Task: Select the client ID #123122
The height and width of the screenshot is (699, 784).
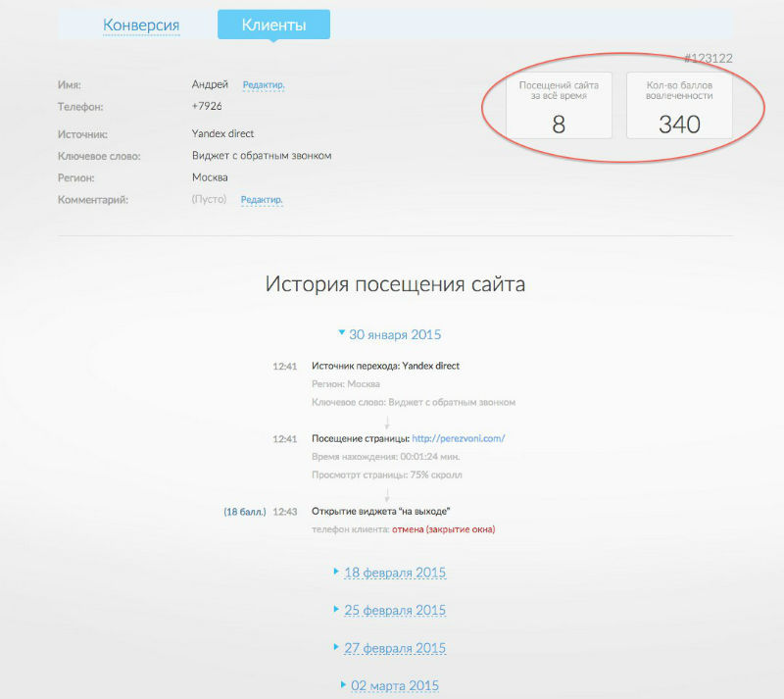Action: [x=708, y=58]
